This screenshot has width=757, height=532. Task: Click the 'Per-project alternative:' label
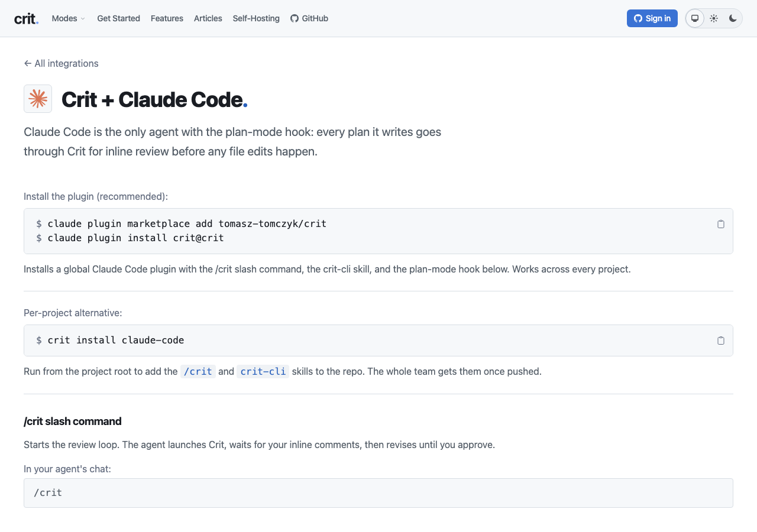tap(73, 313)
